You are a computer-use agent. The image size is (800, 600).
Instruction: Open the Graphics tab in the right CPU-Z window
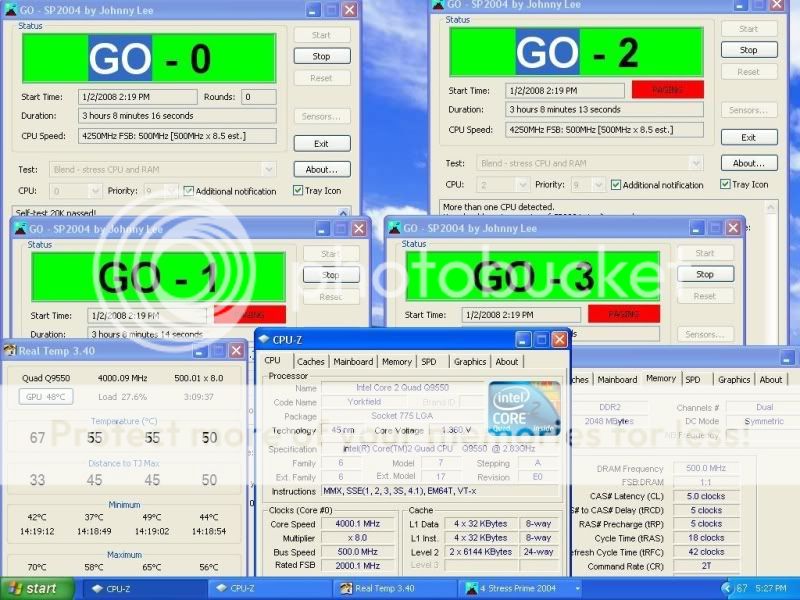(733, 380)
